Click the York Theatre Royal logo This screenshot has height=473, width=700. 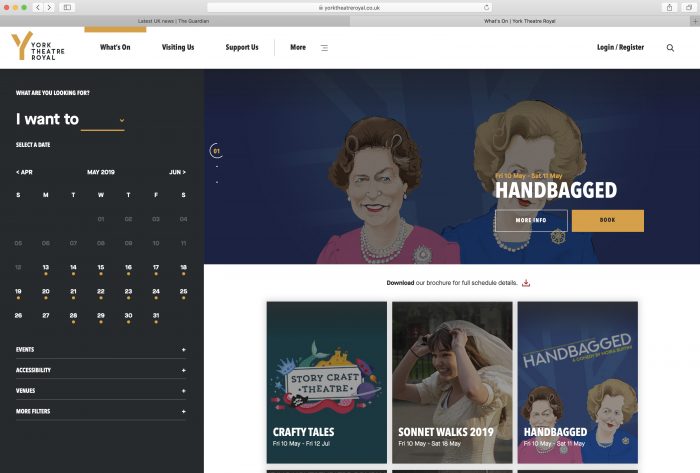pyautogui.click(x=38, y=46)
